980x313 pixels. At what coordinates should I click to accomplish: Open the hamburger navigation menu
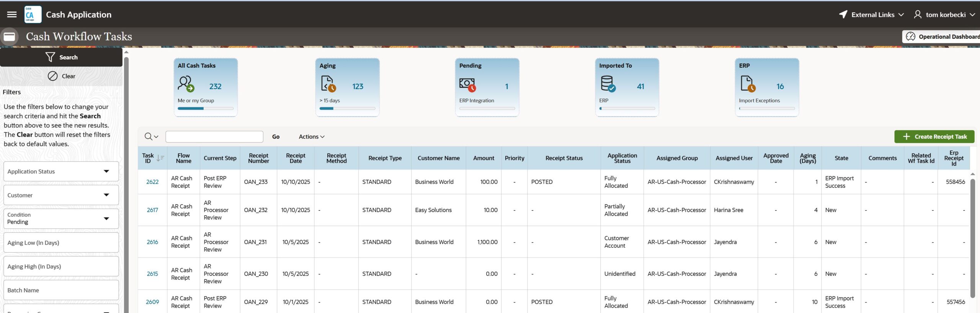(12, 15)
